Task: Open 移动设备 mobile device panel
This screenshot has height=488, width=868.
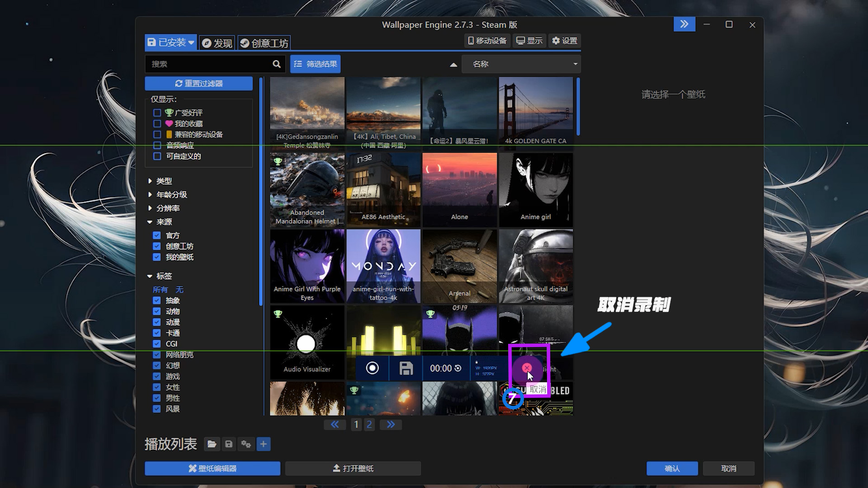Action: (x=487, y=41)
